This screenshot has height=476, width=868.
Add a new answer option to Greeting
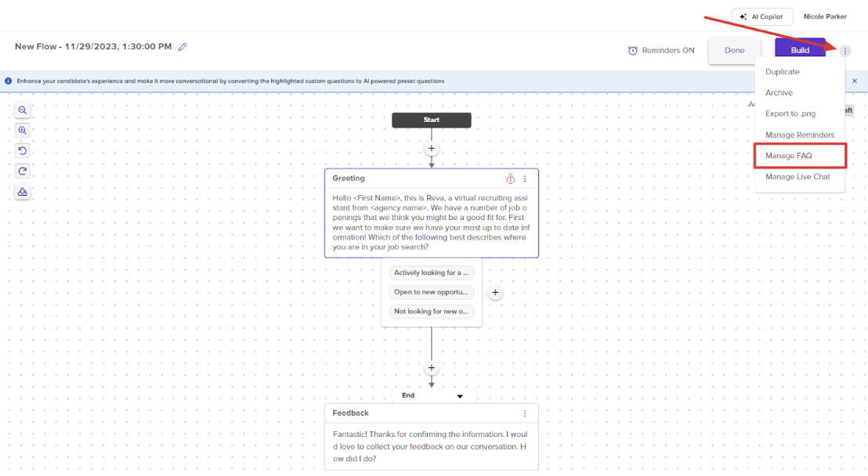495,292
